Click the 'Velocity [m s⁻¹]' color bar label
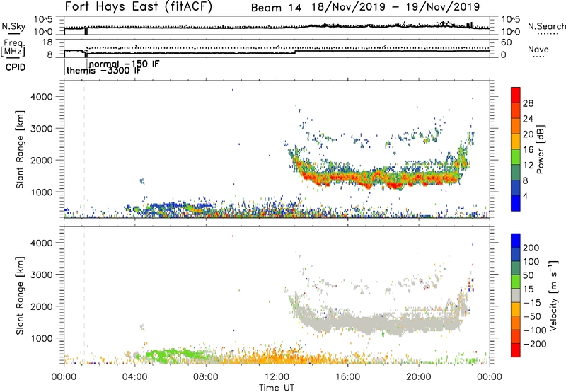 point(553,295)
